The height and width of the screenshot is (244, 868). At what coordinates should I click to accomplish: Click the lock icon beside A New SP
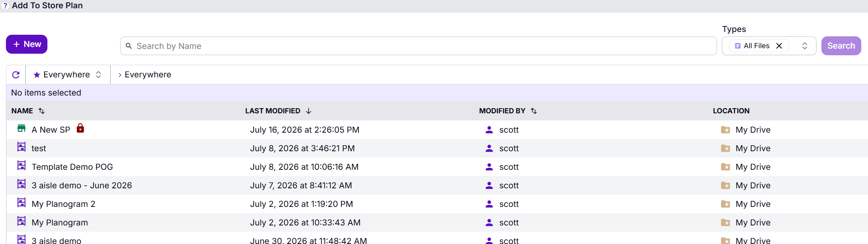(x=80, y=128)
